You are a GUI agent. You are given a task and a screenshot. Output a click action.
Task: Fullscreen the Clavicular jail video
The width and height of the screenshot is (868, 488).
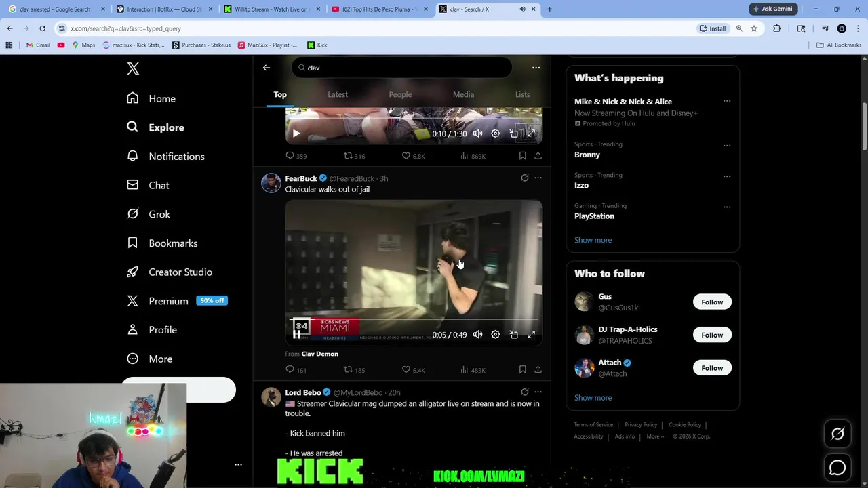tap(531, 335)
